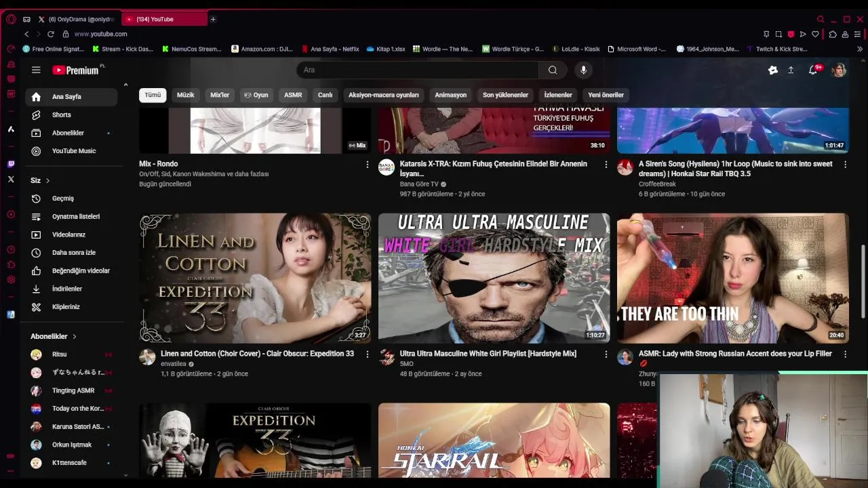The width and height of the screenshot is (868, 488).
Task: Switch to the (134) YouTube tab
Action: pos(165,19)
